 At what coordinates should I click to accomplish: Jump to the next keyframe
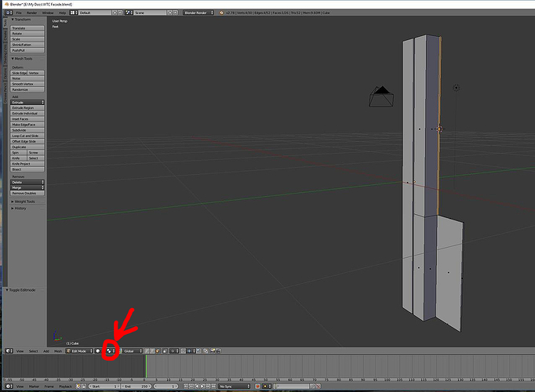pyautogui.click(x=208, y=387)
